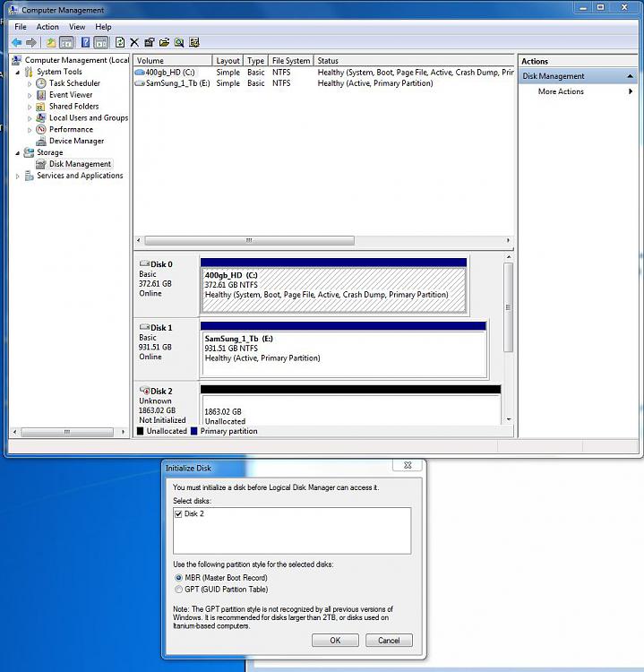Viewport: 644px width, 672px height.
Task: Click the Back arrow in the toolbar
Action: point(17,42)
